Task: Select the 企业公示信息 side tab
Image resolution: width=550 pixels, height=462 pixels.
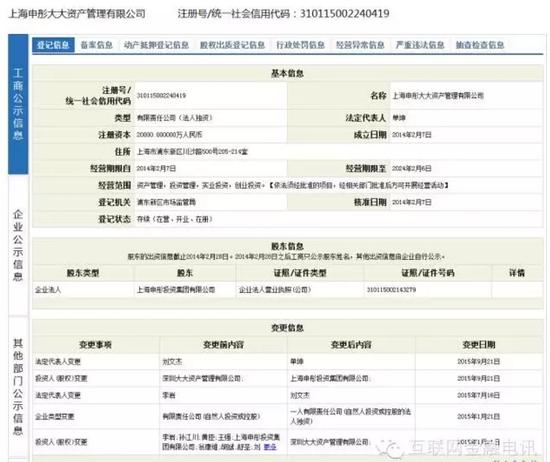Action: coord(18,245)
